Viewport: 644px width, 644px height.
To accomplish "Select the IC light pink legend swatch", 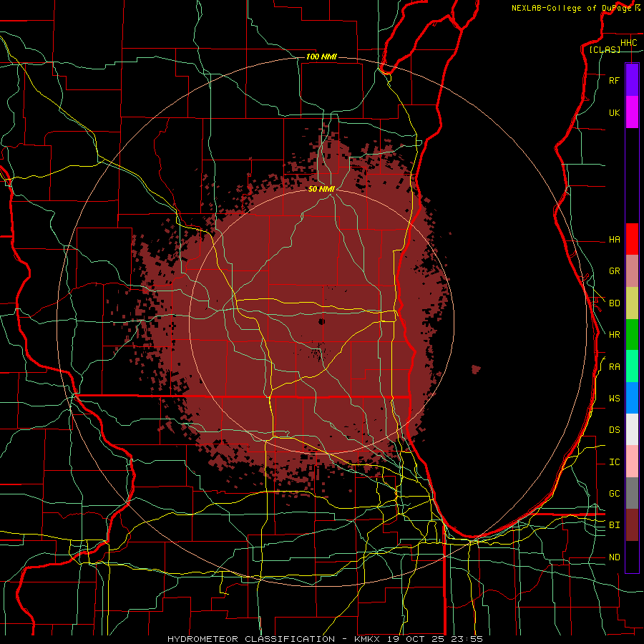I will [x=632, y=462].
